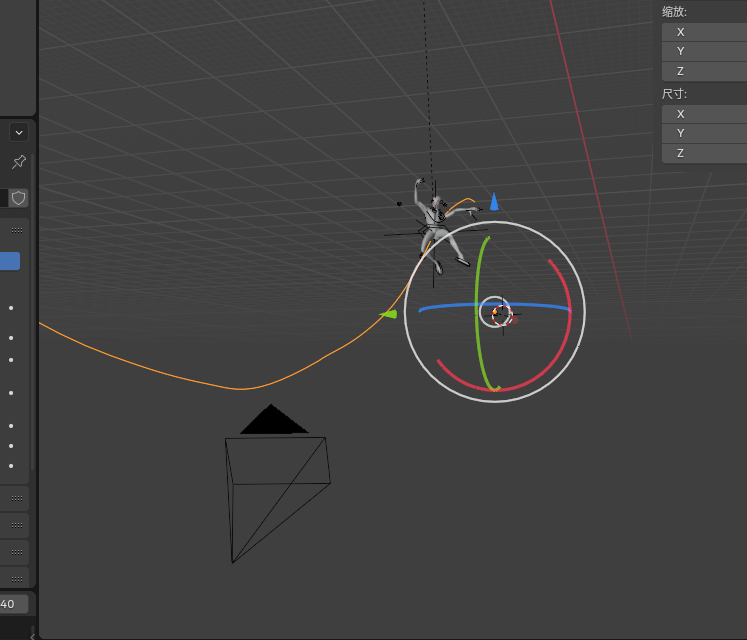Click the green Y-axis move arrow
Screen dimensions: 747x640
coord(388,314)
